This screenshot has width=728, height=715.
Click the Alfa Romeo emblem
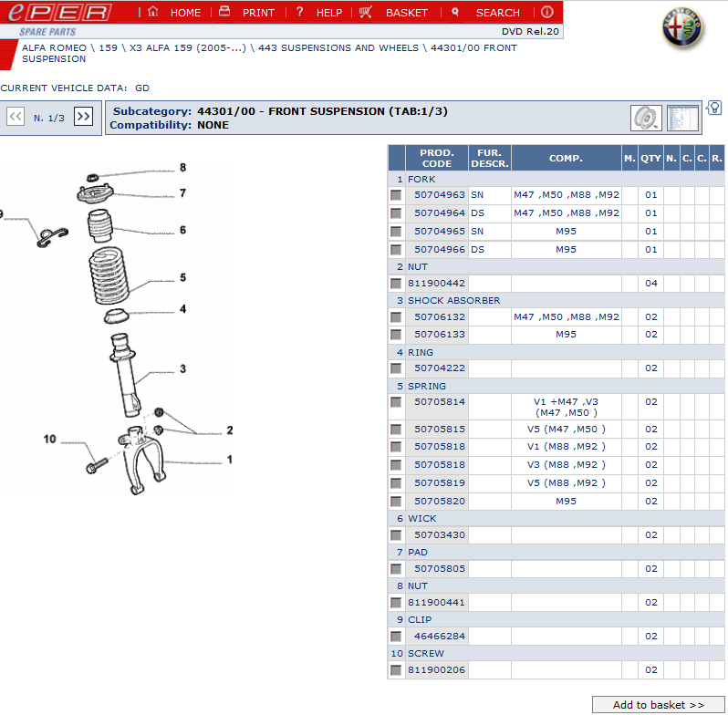tap(682, 28)
